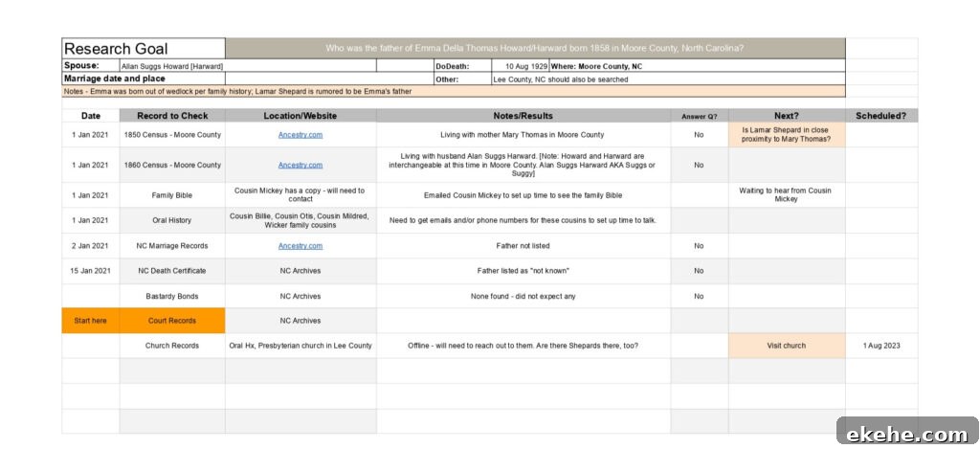Click the 1850 Census - Moore County cell

(x=172, y=134)
